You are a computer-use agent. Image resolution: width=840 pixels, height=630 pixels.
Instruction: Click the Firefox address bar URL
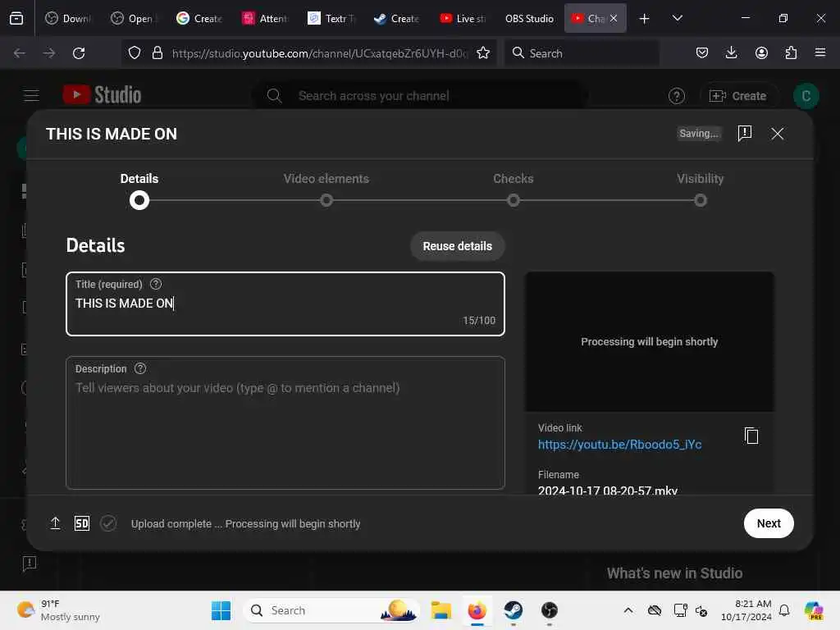click(320, 53)
